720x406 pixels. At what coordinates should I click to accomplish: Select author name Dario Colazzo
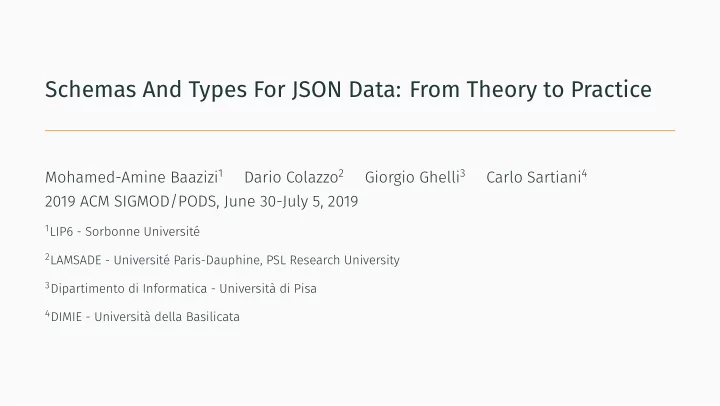291,177
